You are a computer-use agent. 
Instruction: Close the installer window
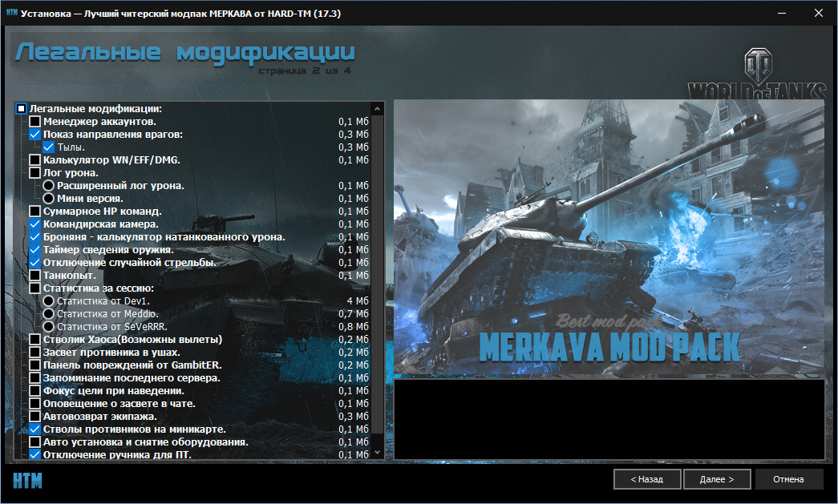click(818, 13)
